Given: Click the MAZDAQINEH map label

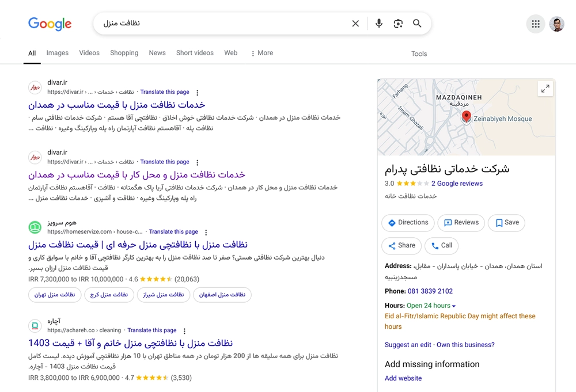Looking at the screenshot, I should 459,97.
